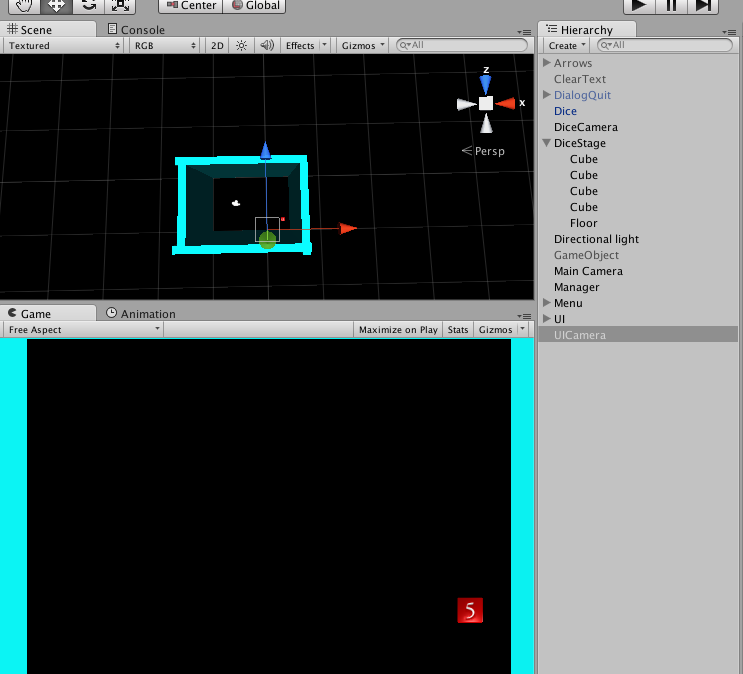Open the Textured draw mode dropdown
The width and height of the screenshot is (743, 674).
pos(63,46)
